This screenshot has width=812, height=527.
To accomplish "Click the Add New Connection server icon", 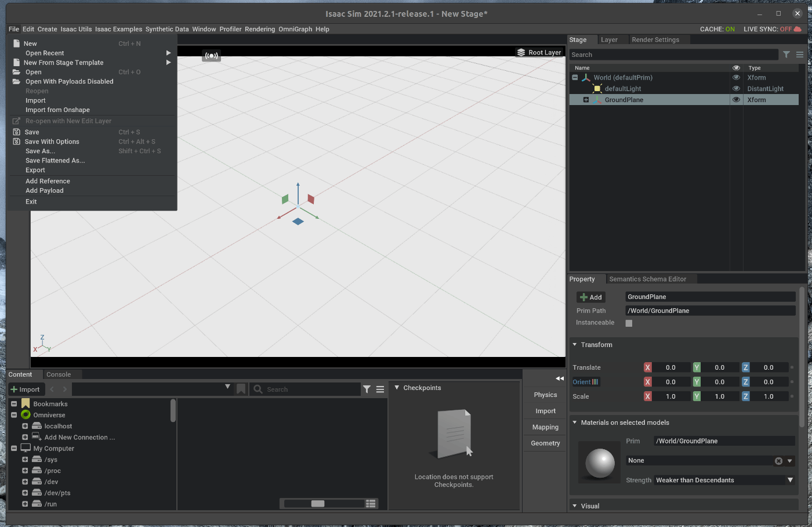I will (37, 436).
